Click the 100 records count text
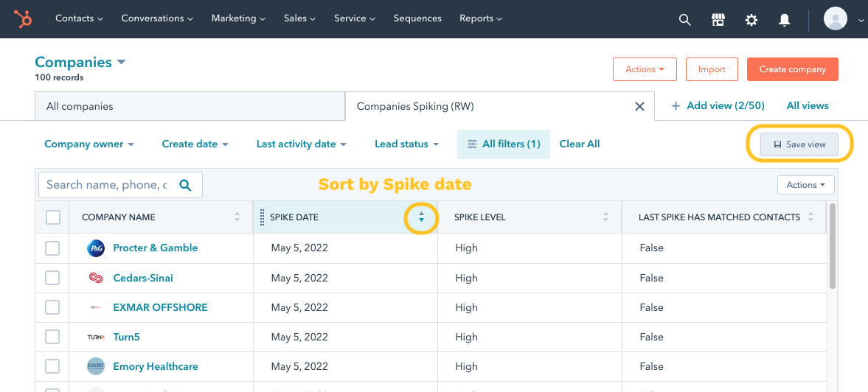 click(59, 78)
